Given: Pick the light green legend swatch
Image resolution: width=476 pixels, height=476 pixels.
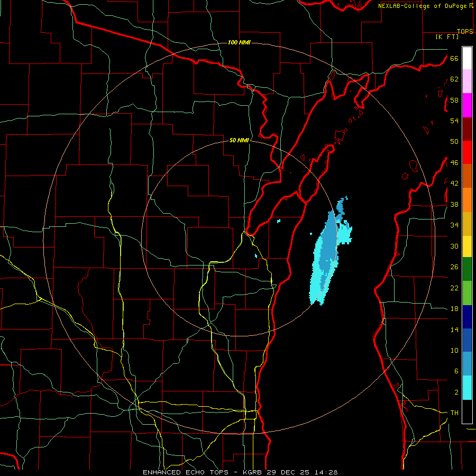Looking at the screenshot, I should (x=467, y=293).
